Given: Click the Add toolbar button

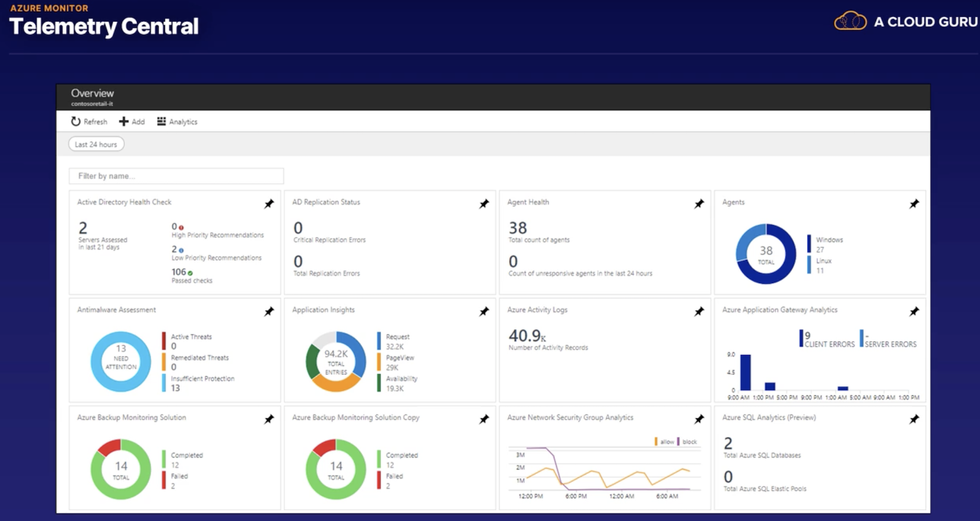Looking at the screenshot, I should (132, 122).
